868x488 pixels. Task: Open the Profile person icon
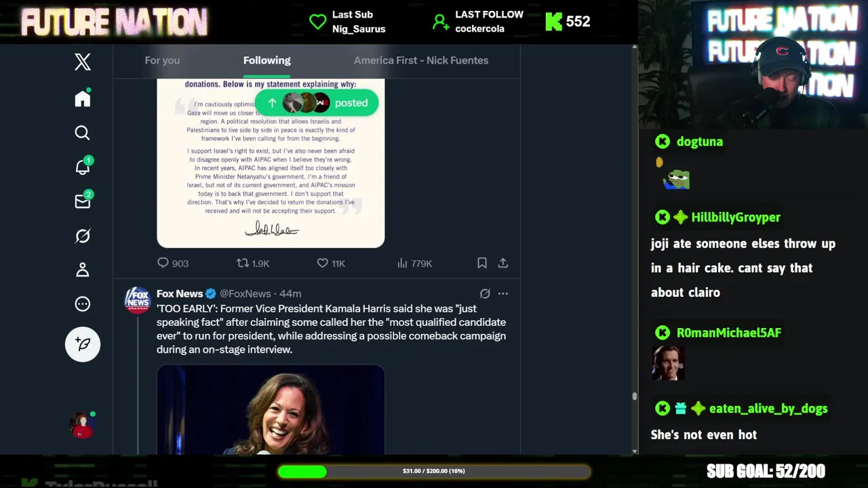[x=83, y=270]
